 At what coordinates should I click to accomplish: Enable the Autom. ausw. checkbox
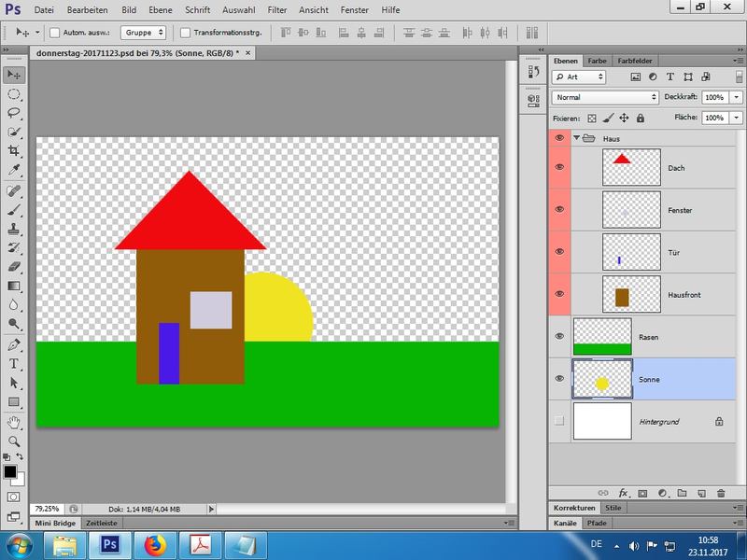click(54, 32)
